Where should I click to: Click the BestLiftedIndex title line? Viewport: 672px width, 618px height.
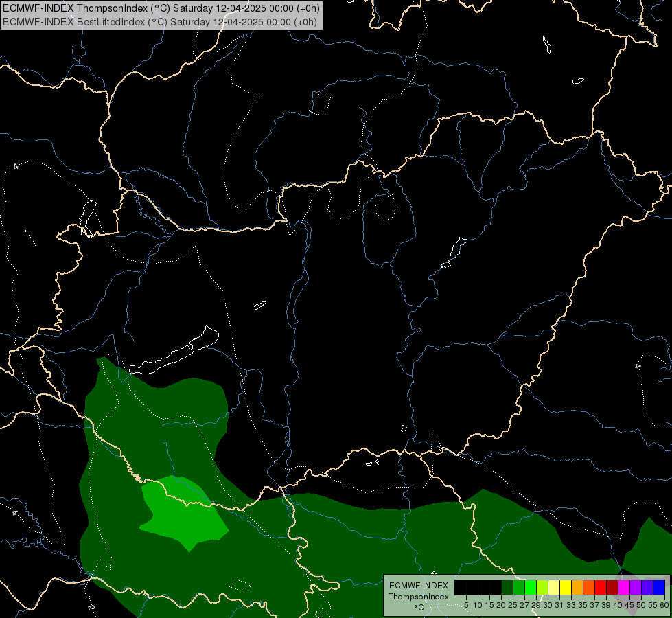160,22
